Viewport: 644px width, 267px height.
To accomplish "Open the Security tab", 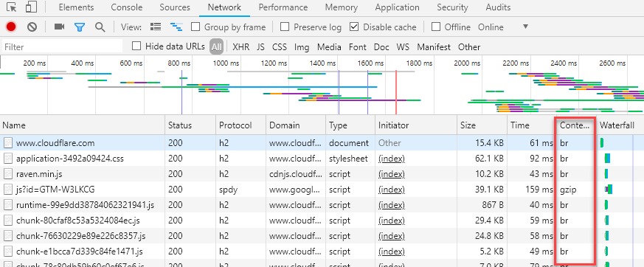I will pos(452,7).
